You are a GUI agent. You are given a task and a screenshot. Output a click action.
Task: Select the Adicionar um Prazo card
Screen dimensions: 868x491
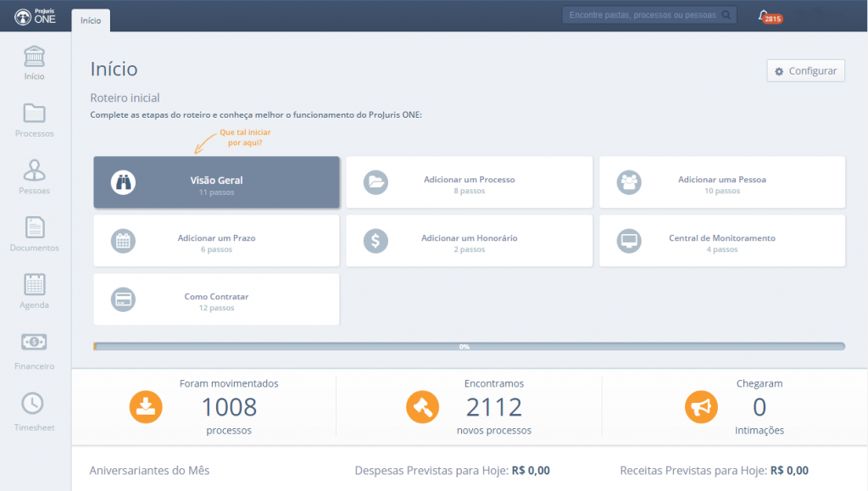(x=216, y=241)
